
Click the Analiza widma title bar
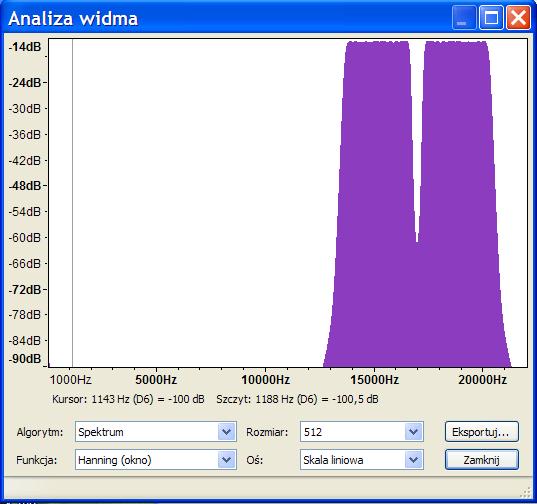click(x=226, y=18)
